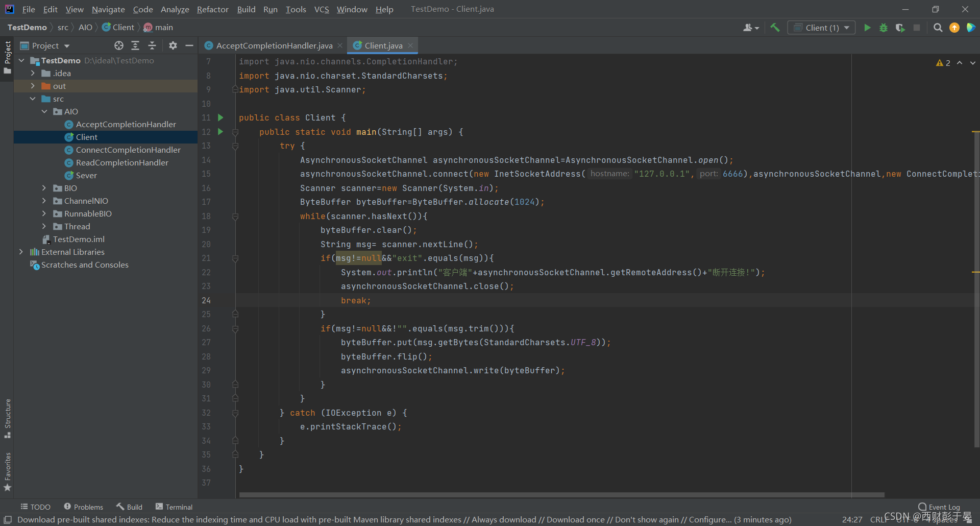Toggle fold marker at line 13 try block
The image size is (980, 526).
[x=235, y=146]
